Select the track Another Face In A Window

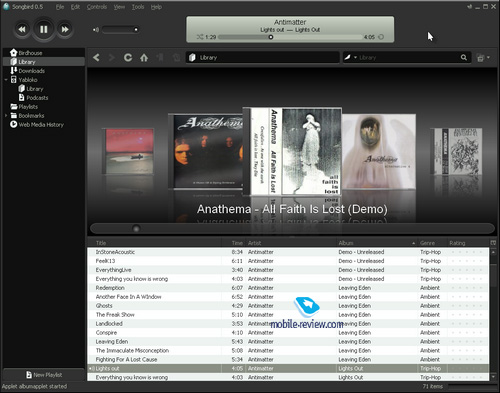tap(288, 297)
